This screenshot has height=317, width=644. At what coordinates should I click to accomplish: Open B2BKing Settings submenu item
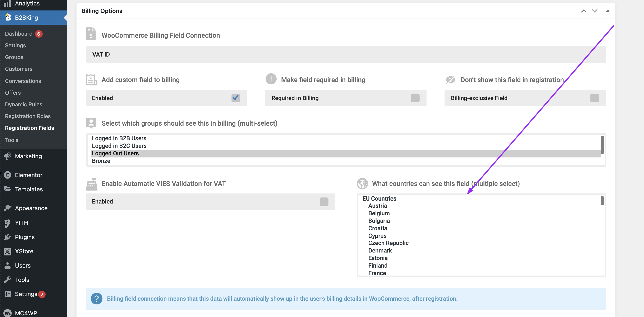point(15,45)
